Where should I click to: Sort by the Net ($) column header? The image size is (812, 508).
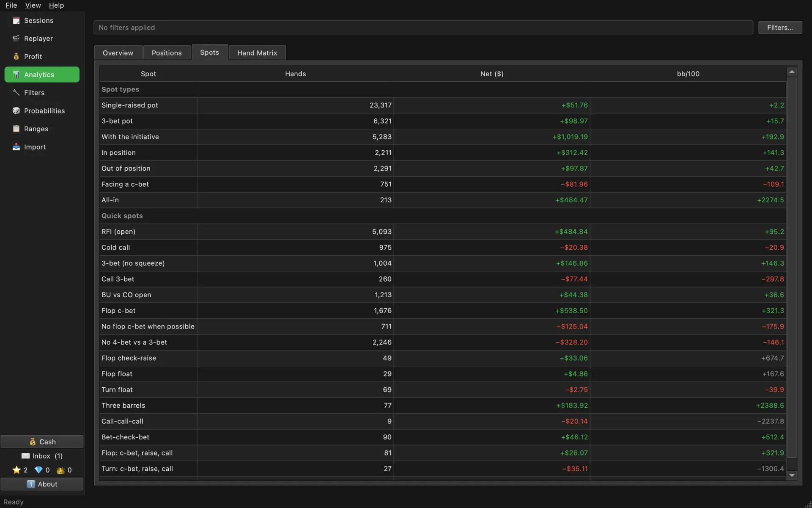pyautogui.click(x=492, y=74)
